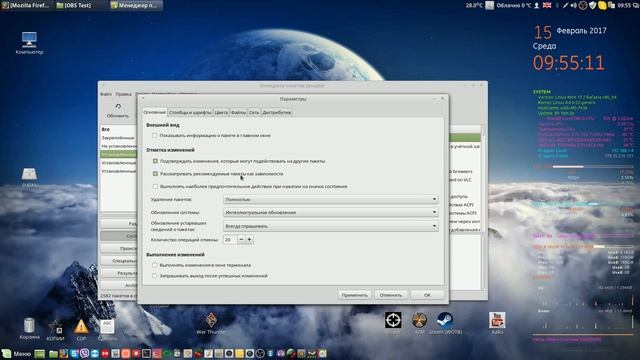
Task: Open the Обновление системы dropdown
Action: click(331, 212)
